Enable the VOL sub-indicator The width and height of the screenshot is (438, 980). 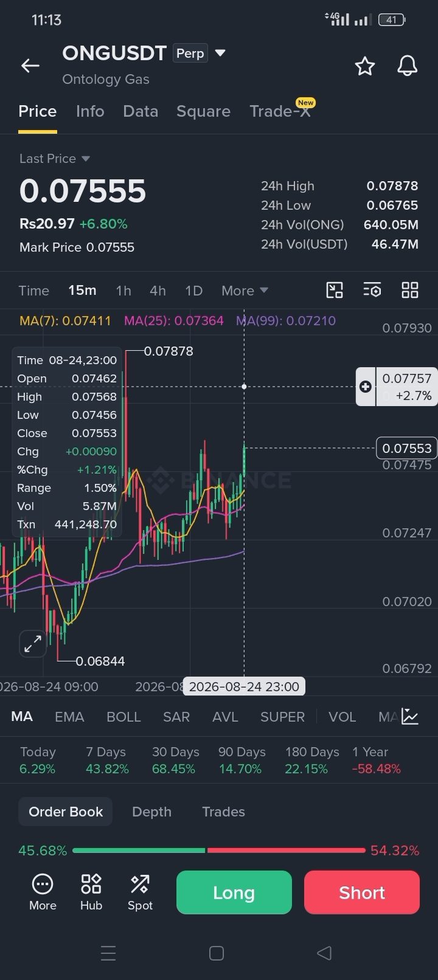(x=342, y=717)
